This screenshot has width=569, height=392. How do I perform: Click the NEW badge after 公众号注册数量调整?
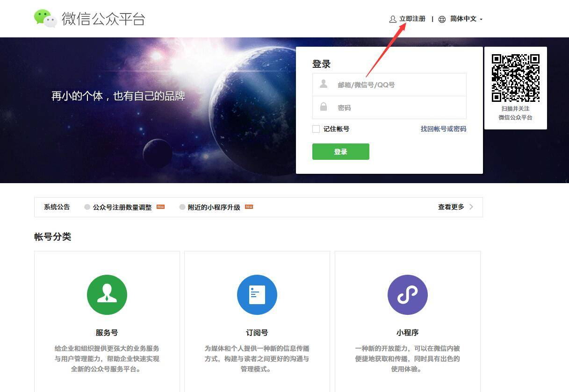pos(160,207)
